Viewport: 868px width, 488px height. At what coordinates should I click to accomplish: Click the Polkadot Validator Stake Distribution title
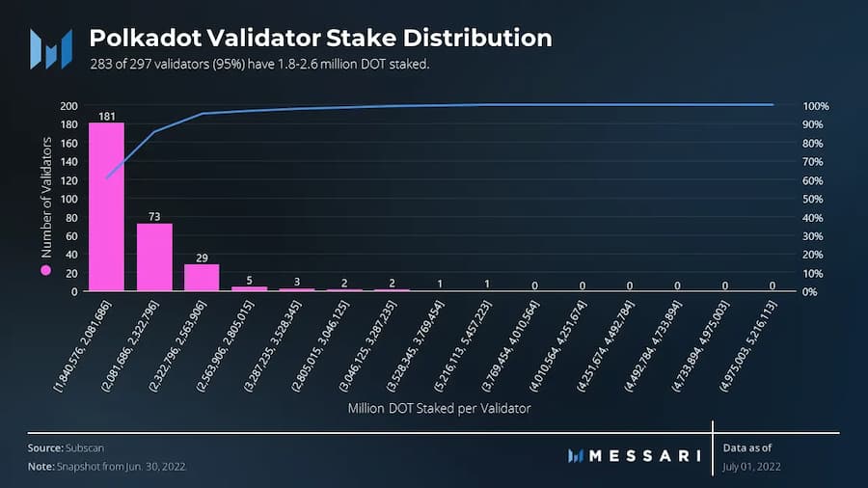point(320,38)
